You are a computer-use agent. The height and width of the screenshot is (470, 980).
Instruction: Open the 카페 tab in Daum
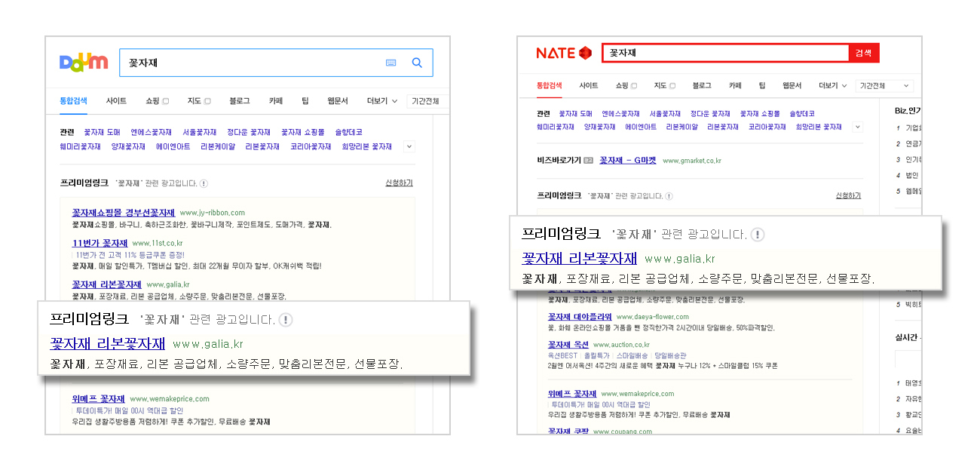pyautogui.click(x=276, y=101)
